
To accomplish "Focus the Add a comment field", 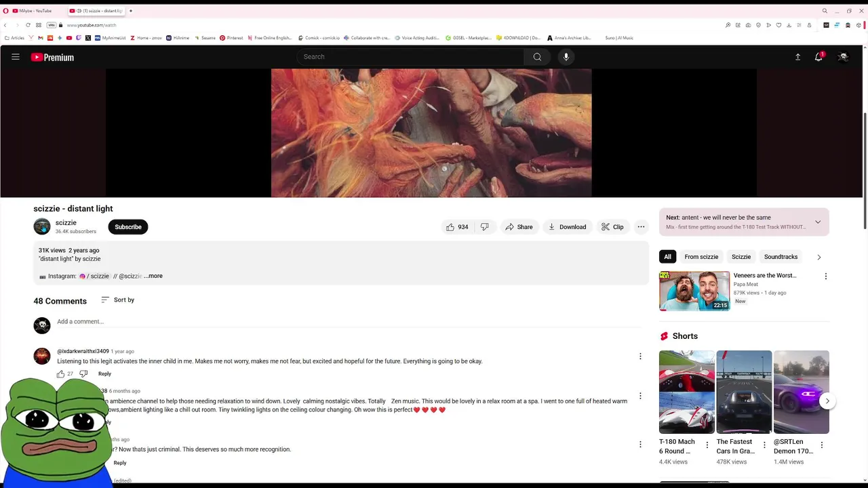I will point(349,322).
